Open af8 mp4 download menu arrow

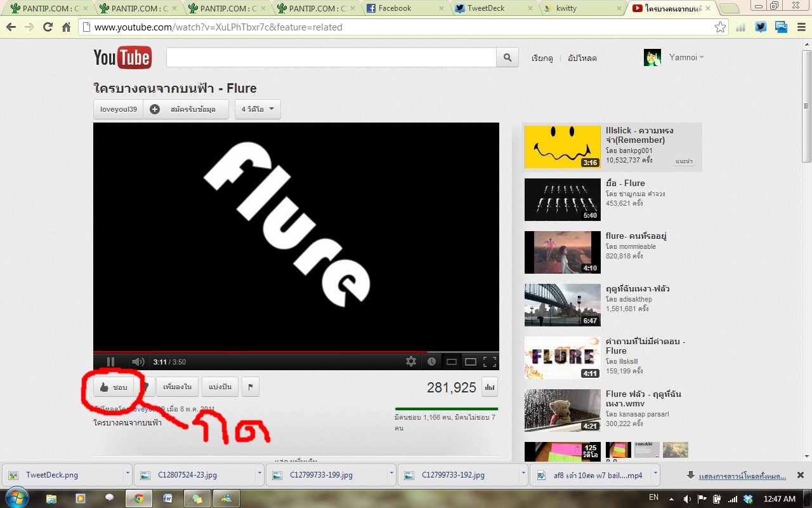tap(655, 474)
